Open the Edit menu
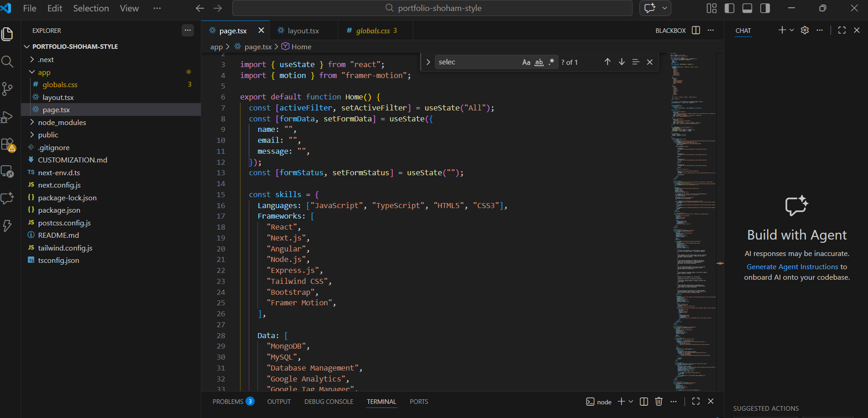The image size is (868, 418). (x=55, y=8)
